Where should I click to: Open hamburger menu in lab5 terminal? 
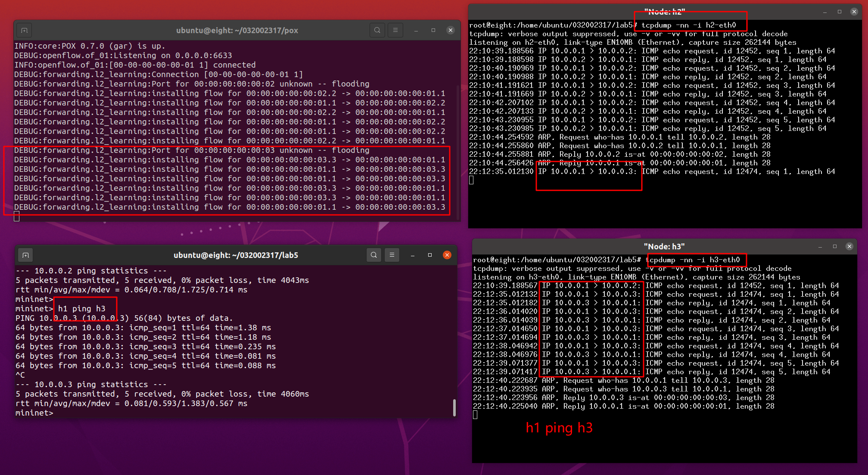(392, 255)
